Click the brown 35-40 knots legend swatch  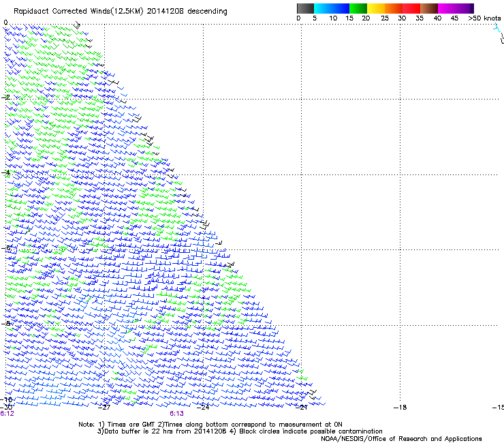(429, 8)
